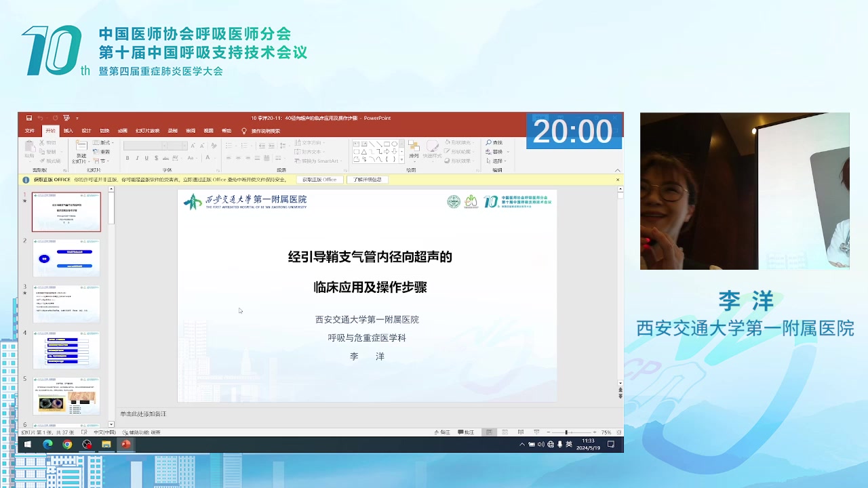Launch Slide Show from status bar icon
868x488 pixels.
(536, 432)
